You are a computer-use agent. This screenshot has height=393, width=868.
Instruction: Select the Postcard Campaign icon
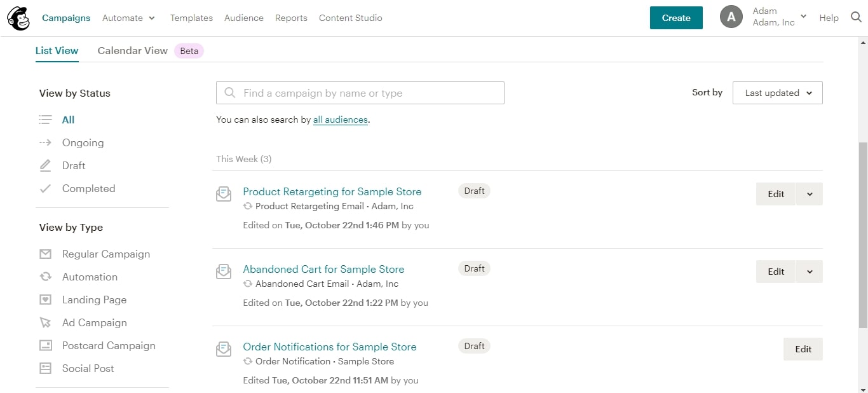45,345
